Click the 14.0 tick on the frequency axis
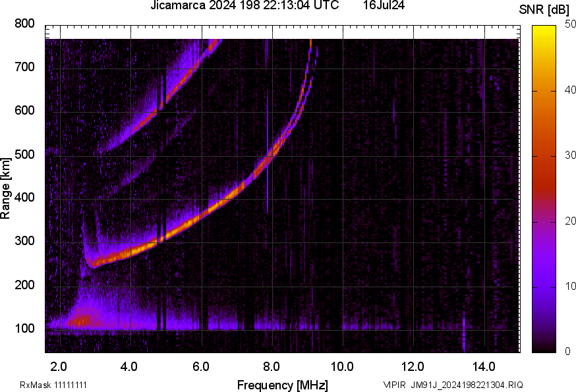576x392 pixels. (x=484, y=366)
